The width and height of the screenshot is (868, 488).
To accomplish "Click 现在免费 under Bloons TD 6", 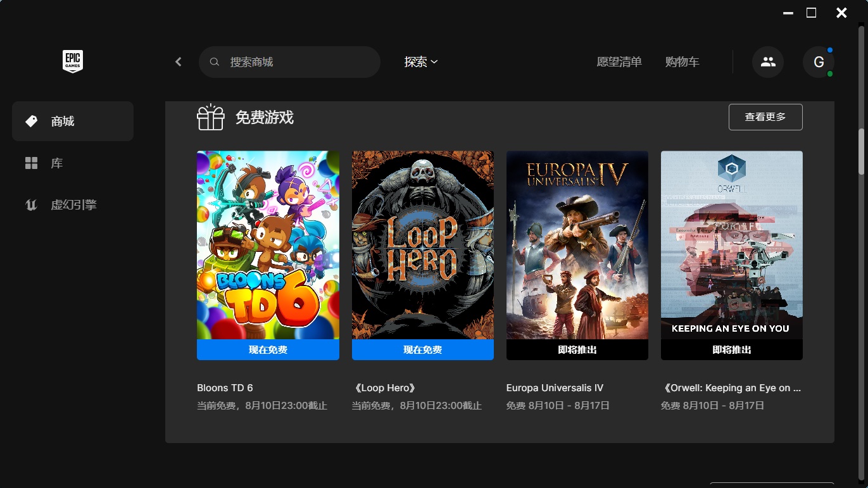I will (x=268, y=349).
